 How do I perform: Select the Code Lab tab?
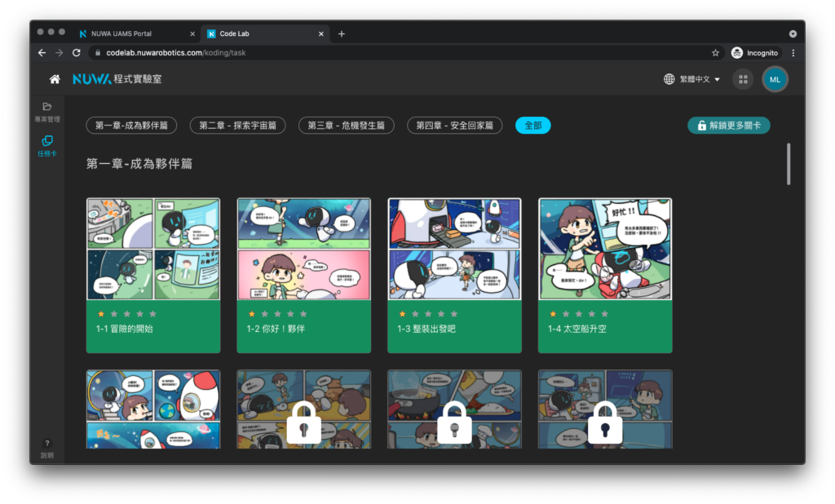point(265,33)
